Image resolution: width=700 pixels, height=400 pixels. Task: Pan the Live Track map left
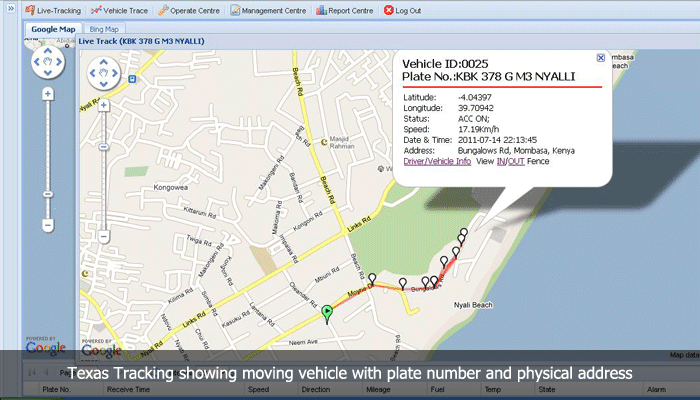(x=93, y=73)
